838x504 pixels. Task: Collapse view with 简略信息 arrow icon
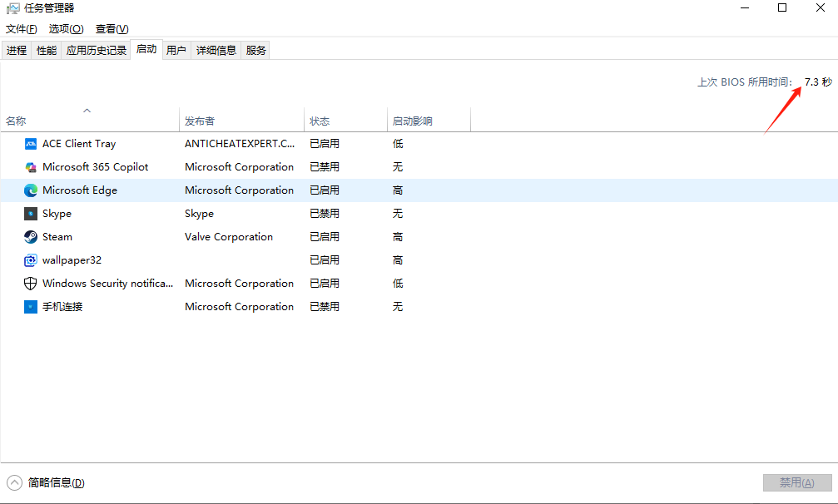click(14, 482)
